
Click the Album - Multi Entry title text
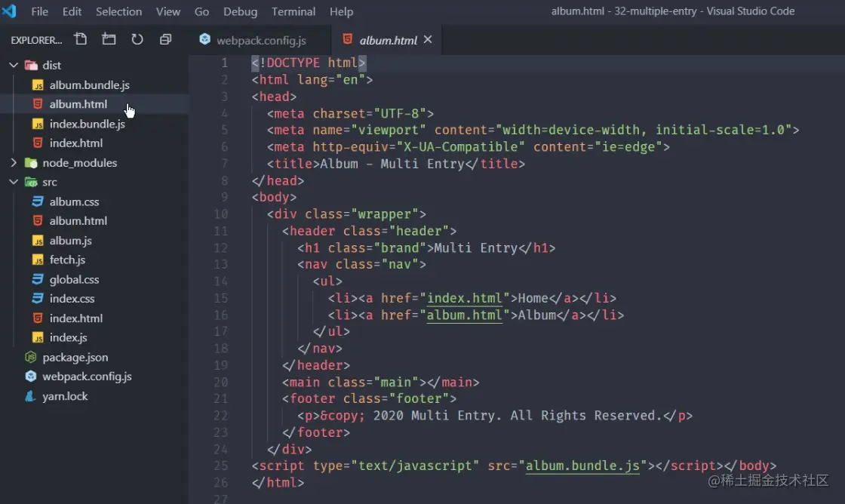tap(392, 163)
